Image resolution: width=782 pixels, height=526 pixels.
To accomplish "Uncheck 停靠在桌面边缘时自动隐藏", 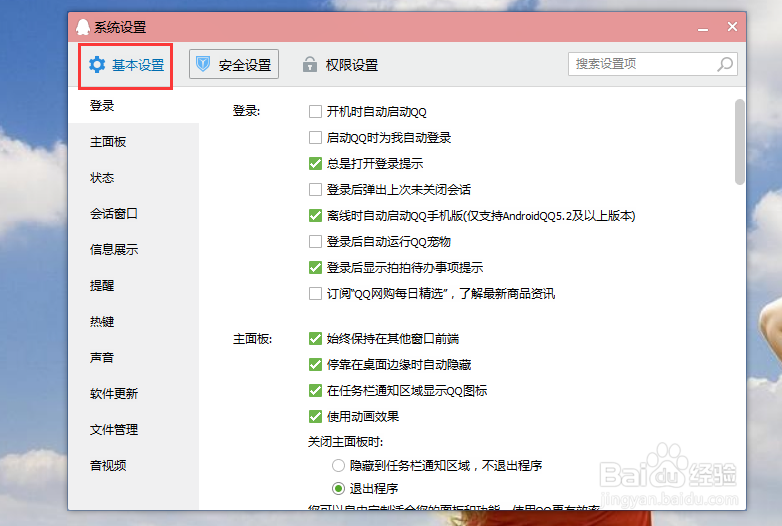I will pos(315,365).
